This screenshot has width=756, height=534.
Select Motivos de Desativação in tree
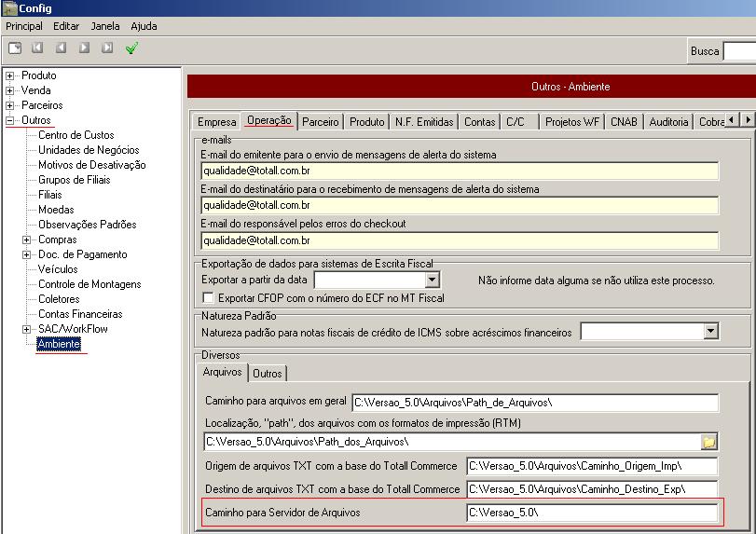tap(92, 165)
